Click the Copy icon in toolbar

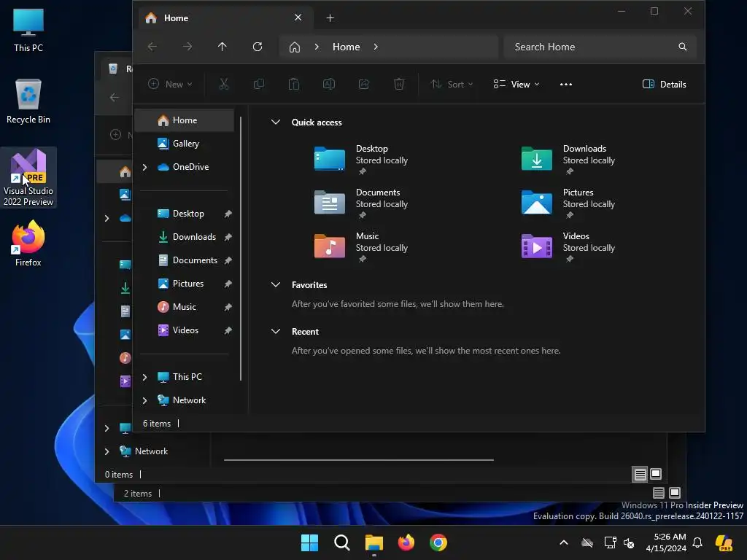coord(259,85)
